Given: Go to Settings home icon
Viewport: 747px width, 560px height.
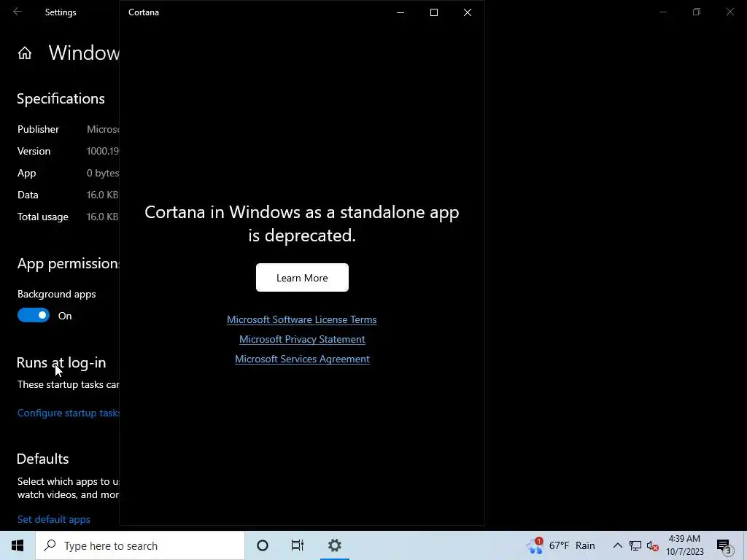Looking at the screenshot, I should tap(25, 52).
